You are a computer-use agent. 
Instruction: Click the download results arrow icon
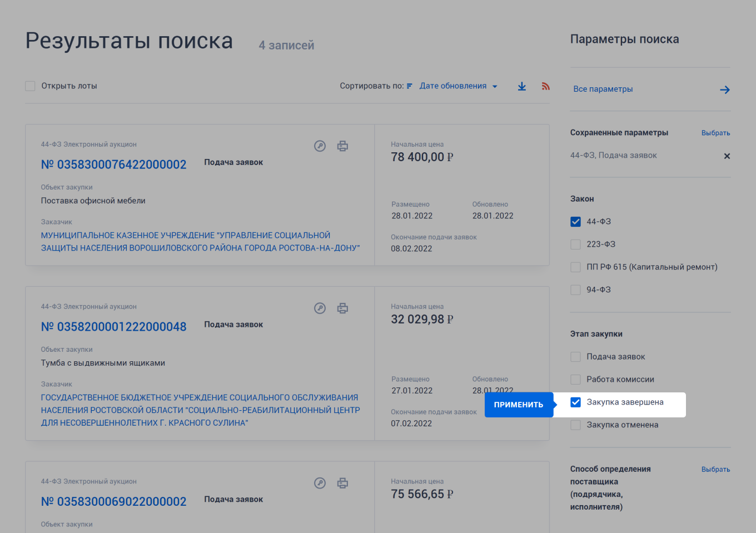(x=522, y=86)
